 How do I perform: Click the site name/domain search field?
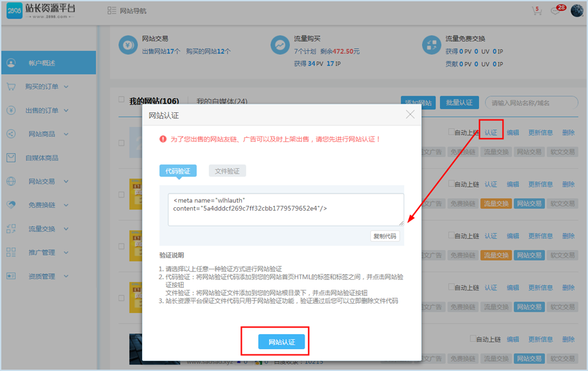pos(531,103)
